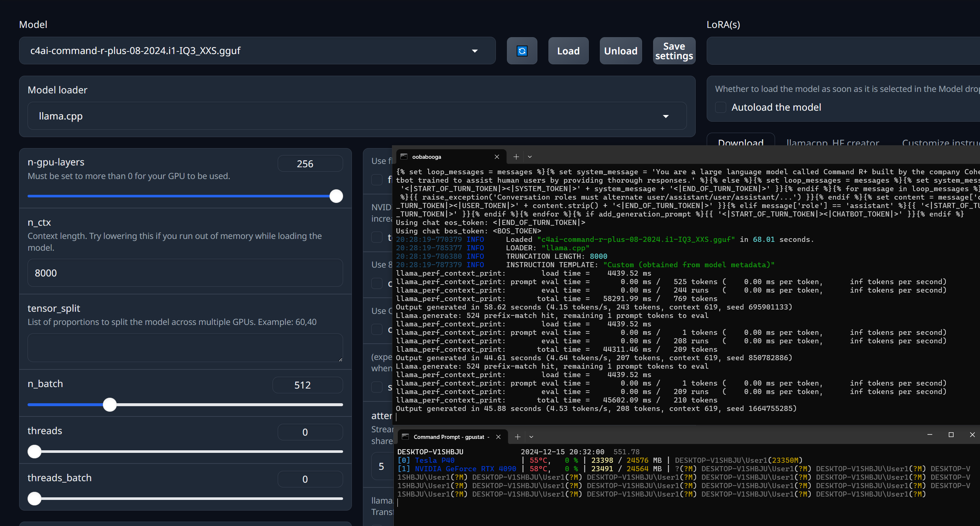This screenshot has width=980, height=526.
Task: Click the 'Tesla P40' GPU name in gpustat
Action: pyautogui.click(x=435, y=460)
